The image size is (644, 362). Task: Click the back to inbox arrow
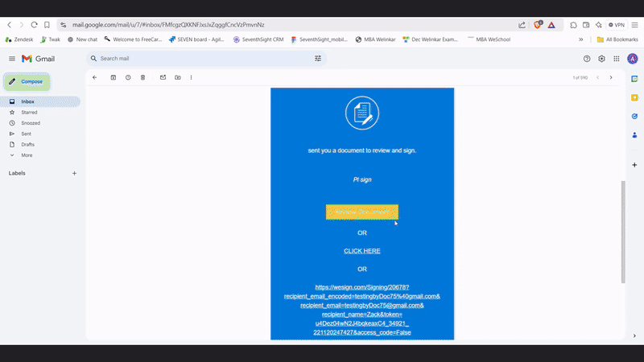point(94,77)
